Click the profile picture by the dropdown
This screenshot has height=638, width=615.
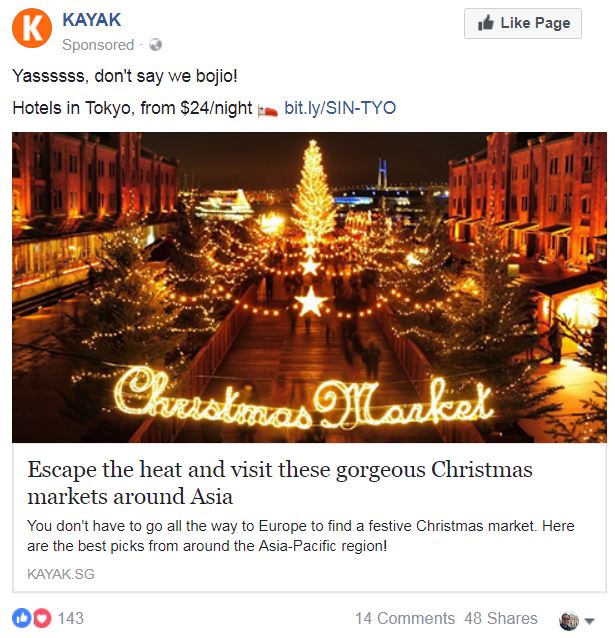[569, 621]
